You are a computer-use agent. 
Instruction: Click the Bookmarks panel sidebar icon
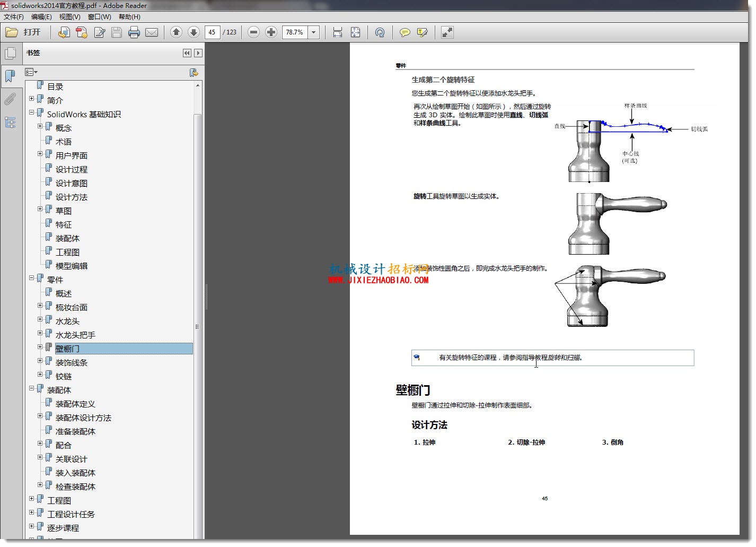point(10,76)
